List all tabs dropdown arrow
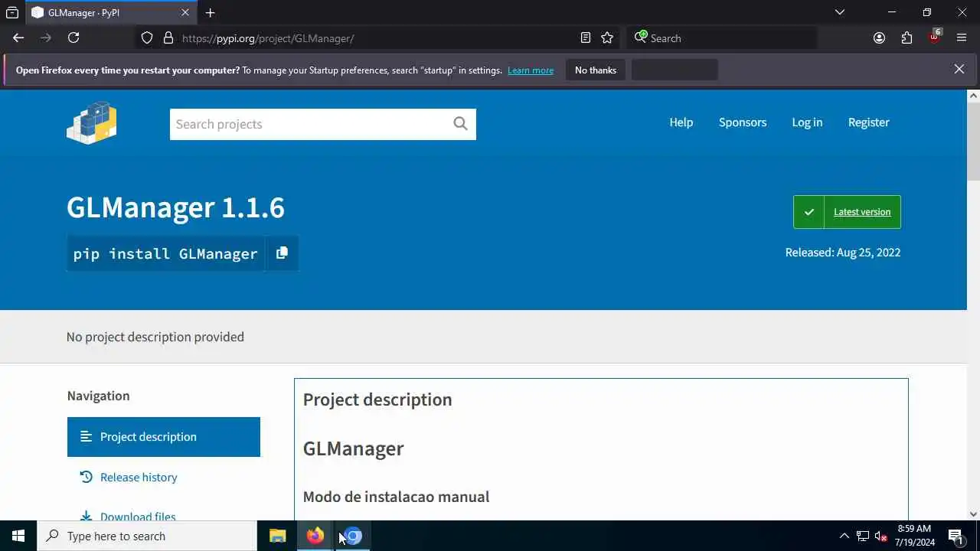980x551 pixels. 840,12
